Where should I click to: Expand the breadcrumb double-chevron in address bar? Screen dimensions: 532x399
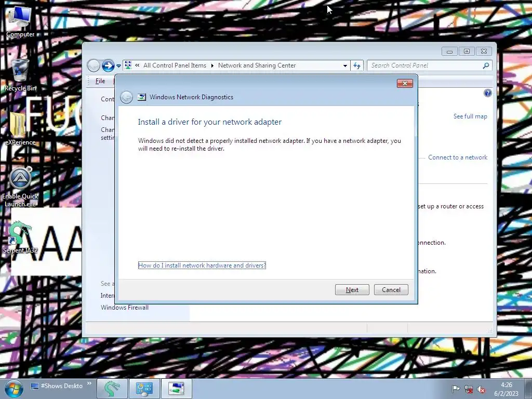(x=137, y=65)
